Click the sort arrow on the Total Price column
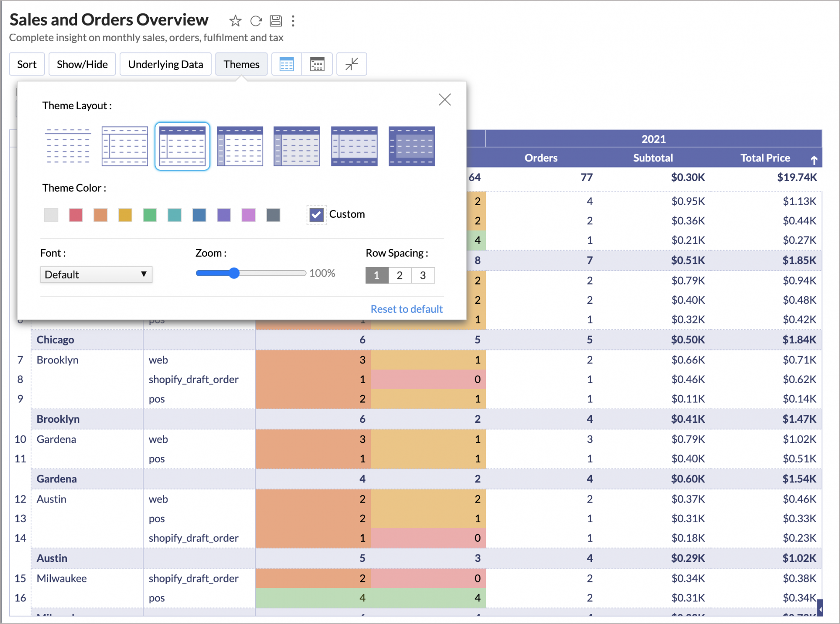This screenshot has width=840, height=624. point(814,160)
